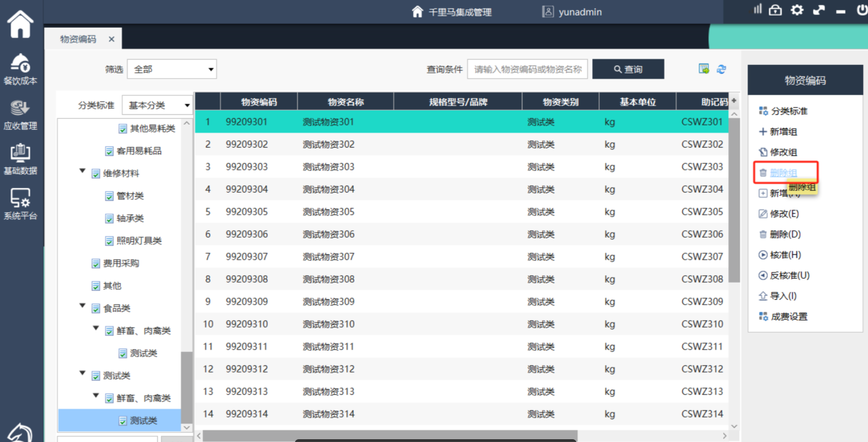The image size is (868, 442).
Task: Toggle the 管材类 checkbox in the tree
Action: [109, 196]
